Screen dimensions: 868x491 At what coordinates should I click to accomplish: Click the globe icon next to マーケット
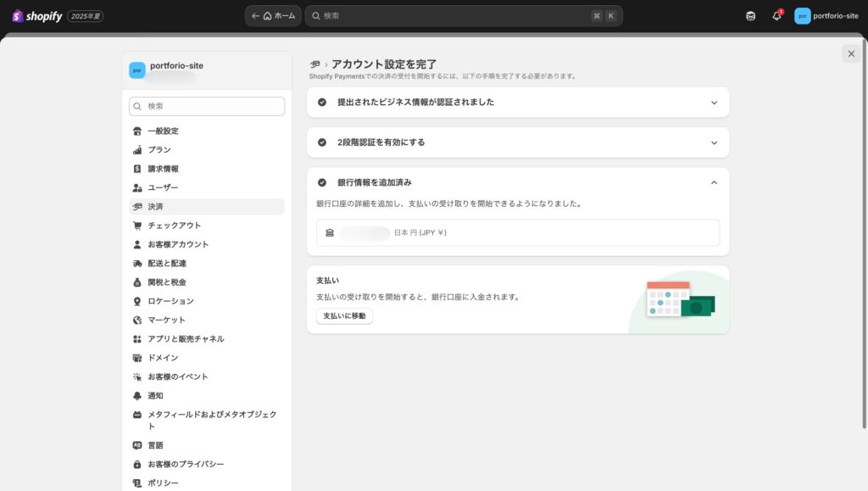point(137,320)
